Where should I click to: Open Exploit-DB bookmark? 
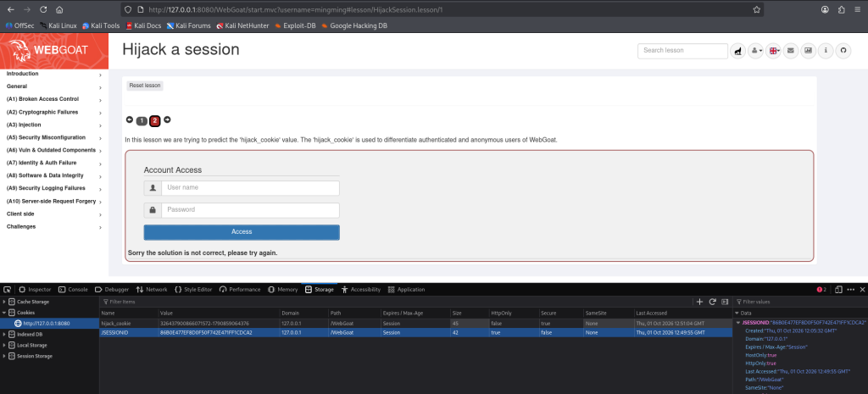[x=295, y=25]
